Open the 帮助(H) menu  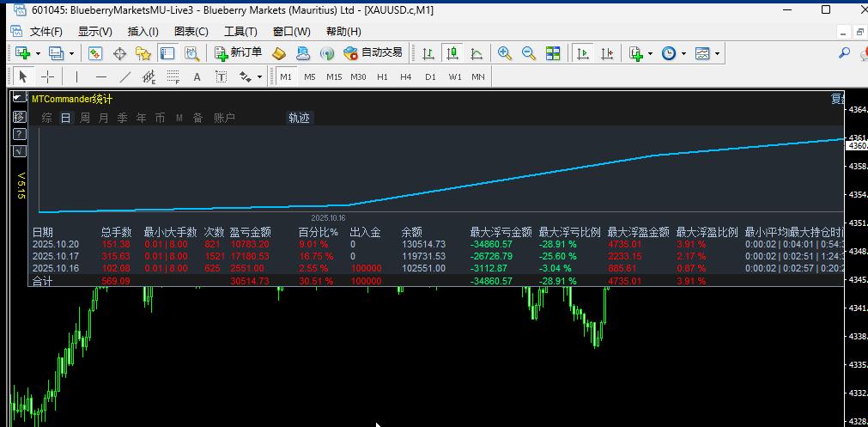click(343, 32)
